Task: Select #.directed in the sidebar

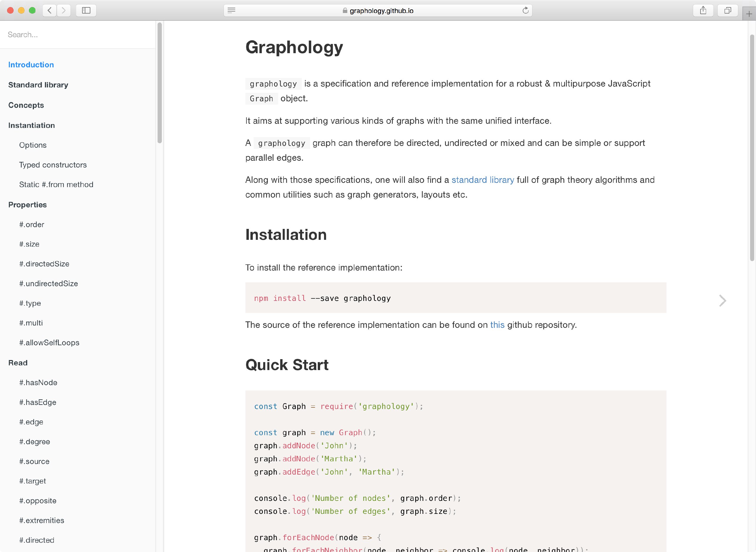Action: [36, 540]
